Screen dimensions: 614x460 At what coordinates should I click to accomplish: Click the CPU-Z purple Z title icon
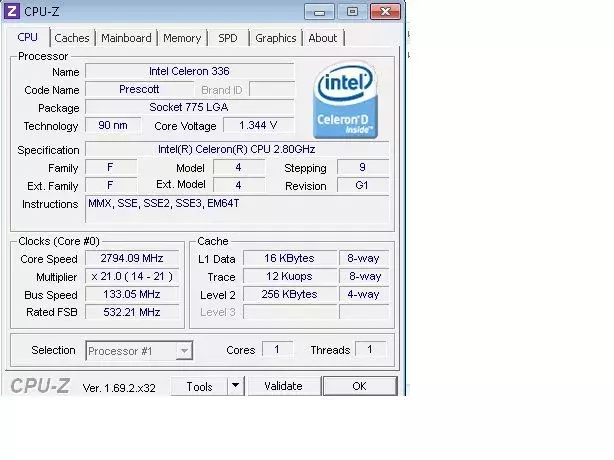tap(12, 11)
